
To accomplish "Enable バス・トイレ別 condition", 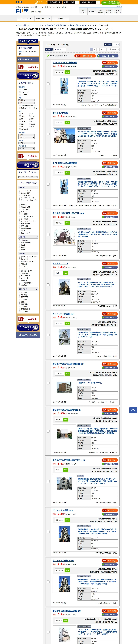I will coord(20,191).
